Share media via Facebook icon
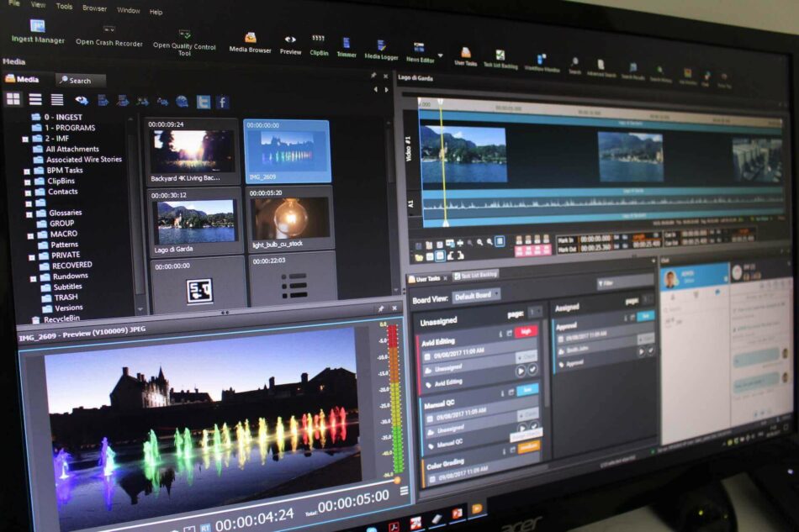 (x=223, y=102)
